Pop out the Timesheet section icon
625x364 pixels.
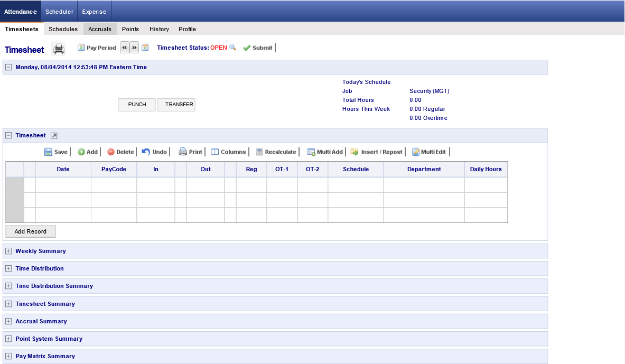click(x=54, y=136)
